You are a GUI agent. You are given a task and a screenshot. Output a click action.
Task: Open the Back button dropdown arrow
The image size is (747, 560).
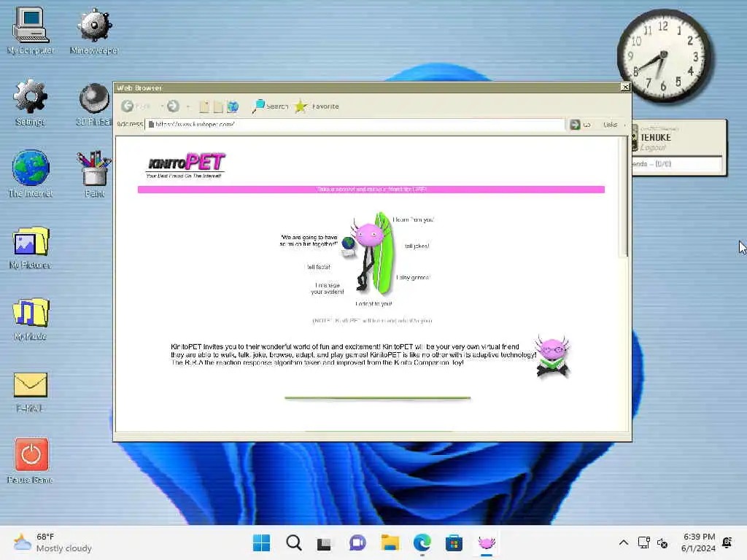tap(162, 106)
